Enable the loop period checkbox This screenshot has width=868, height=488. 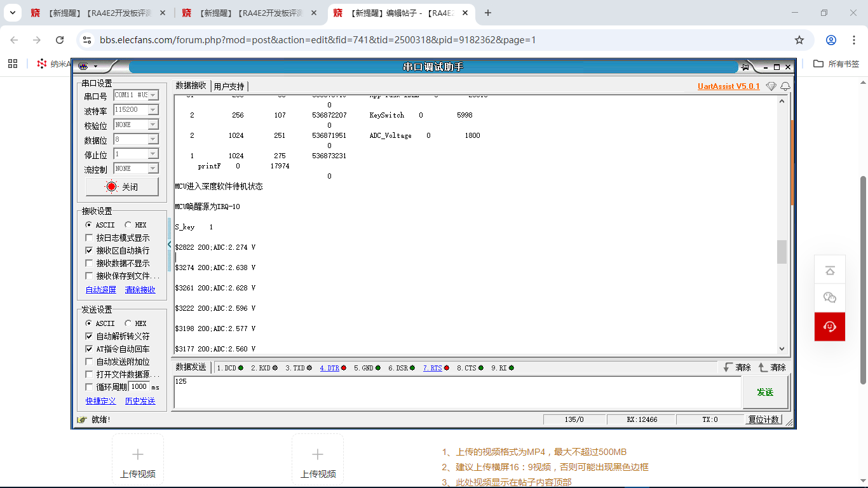tap(89, 387)
